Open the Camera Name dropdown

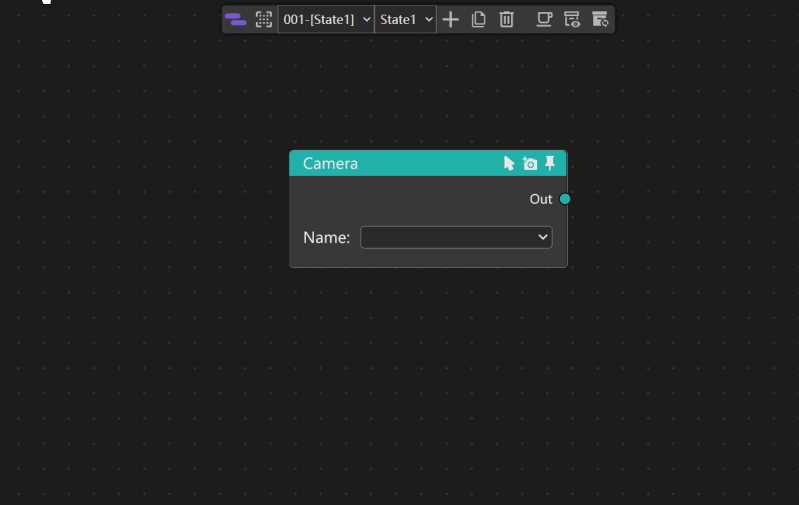(456, 237)
